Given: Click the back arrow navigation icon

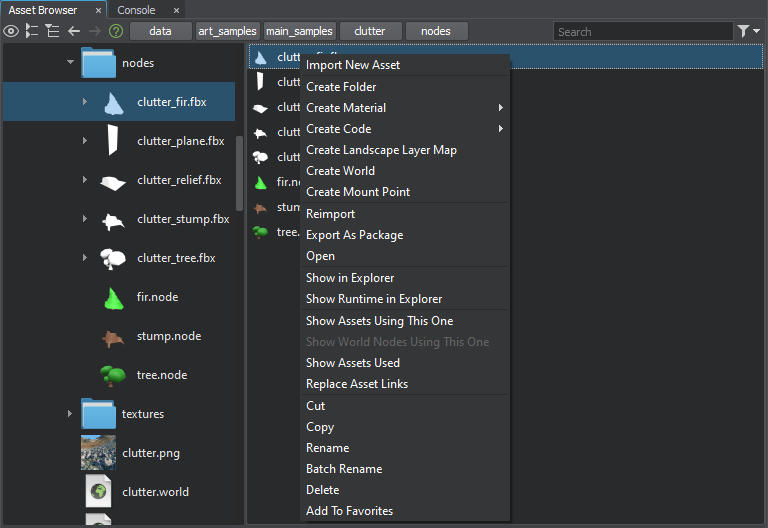Looking at the screenshot, I should pyautogui.click(x=74, y=31).
